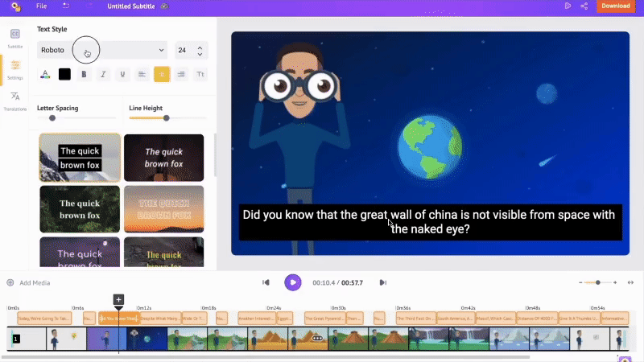Toggle bold text formatting
Screen dimensions: 644x362
click(84, 74)
